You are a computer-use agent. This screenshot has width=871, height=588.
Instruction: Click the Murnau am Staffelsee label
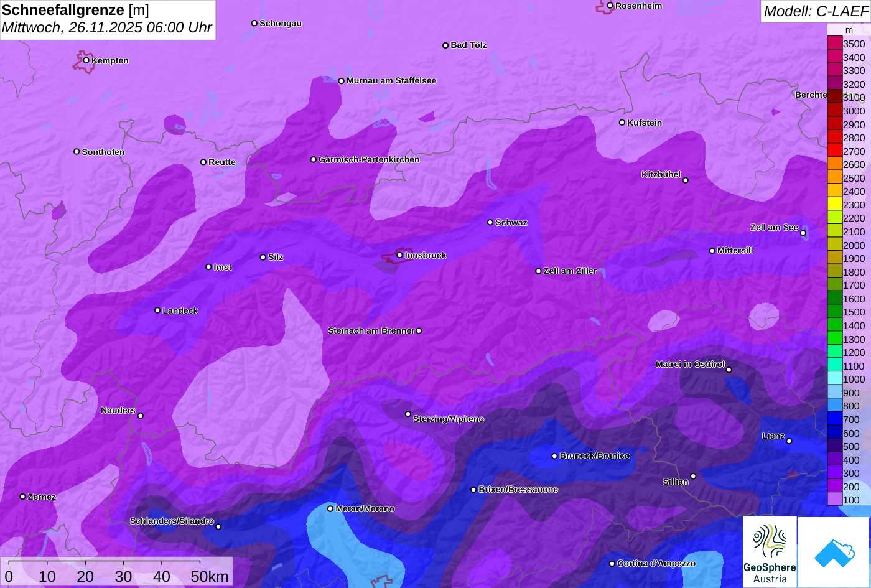pos(391,80)
